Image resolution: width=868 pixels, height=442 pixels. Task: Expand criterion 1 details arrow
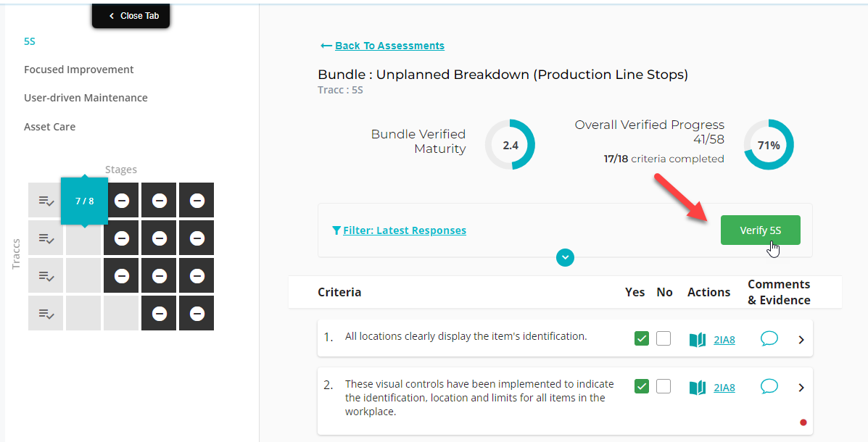[801, 340]
